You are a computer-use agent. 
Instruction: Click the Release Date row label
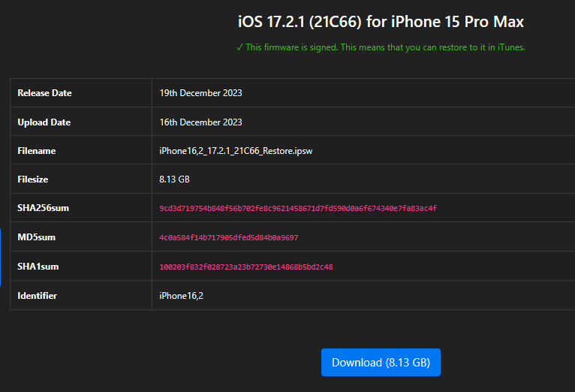click(x=44, y=93)
